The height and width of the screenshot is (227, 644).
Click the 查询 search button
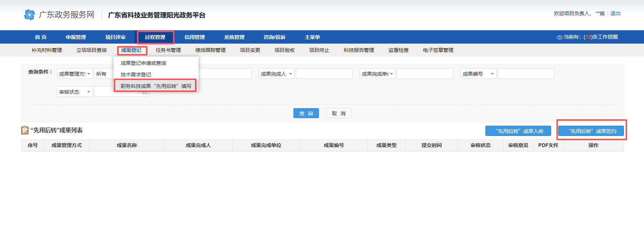pos(306,113)
